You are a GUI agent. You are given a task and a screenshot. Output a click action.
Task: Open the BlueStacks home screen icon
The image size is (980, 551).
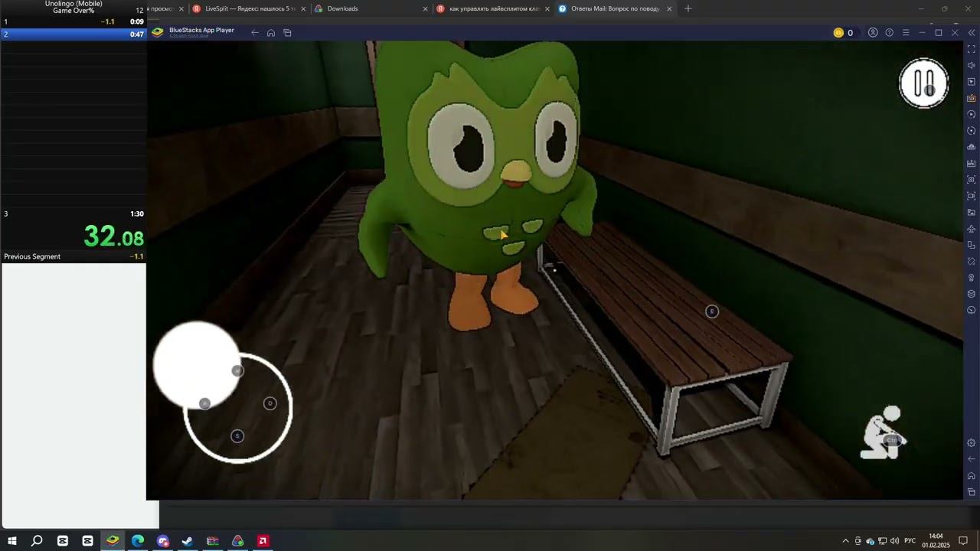tap(271, 33)
